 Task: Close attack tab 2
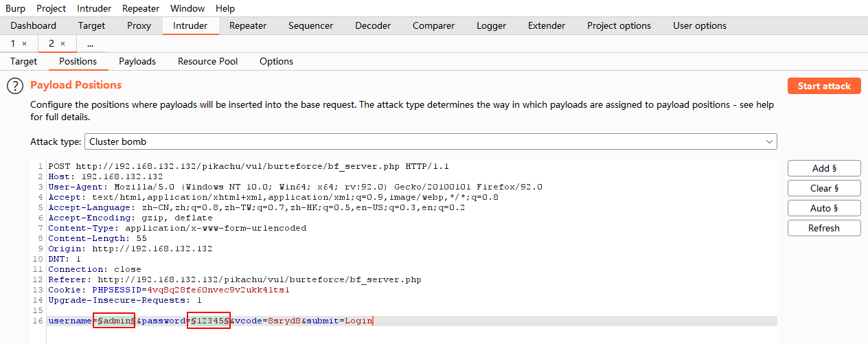(x=62, y=43)
